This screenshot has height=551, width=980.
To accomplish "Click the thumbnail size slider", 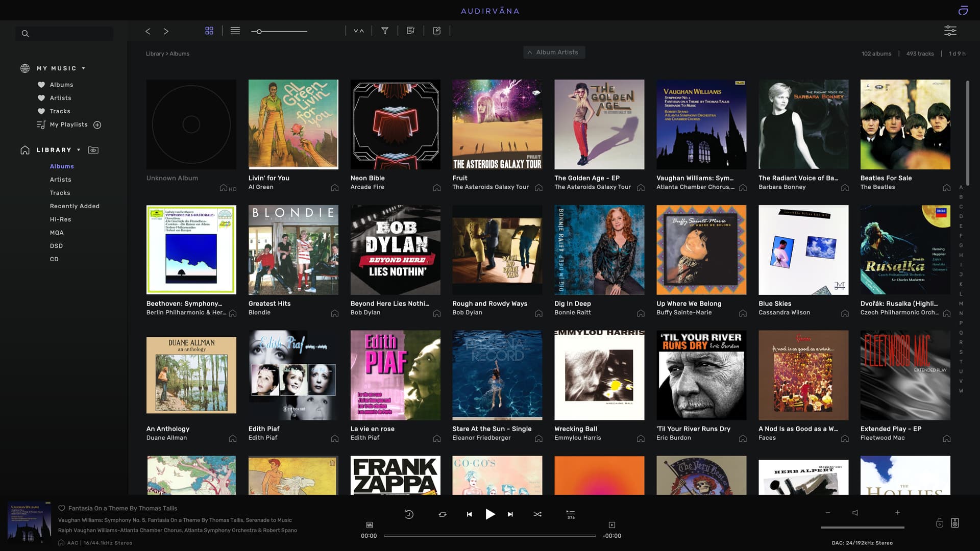I will pyautogui.click(x=259, y=32).
